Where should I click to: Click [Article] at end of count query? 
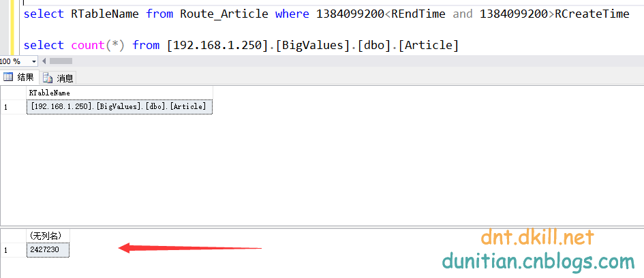click(428, 45)
